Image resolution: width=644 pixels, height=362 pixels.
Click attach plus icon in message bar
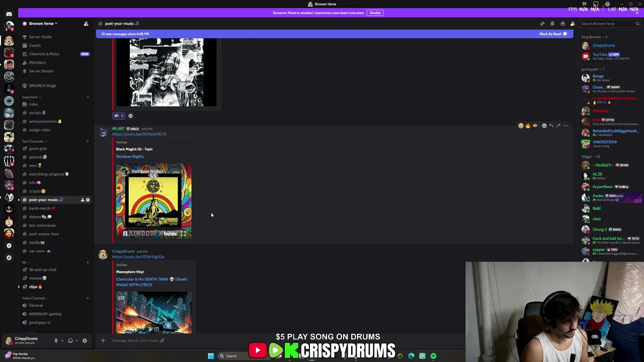coord(103,340)
